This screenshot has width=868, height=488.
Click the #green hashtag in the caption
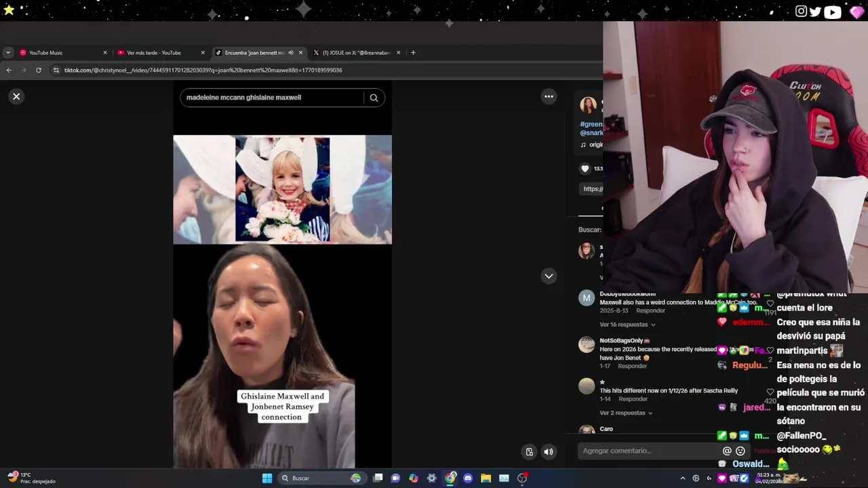tap(591, 125)
